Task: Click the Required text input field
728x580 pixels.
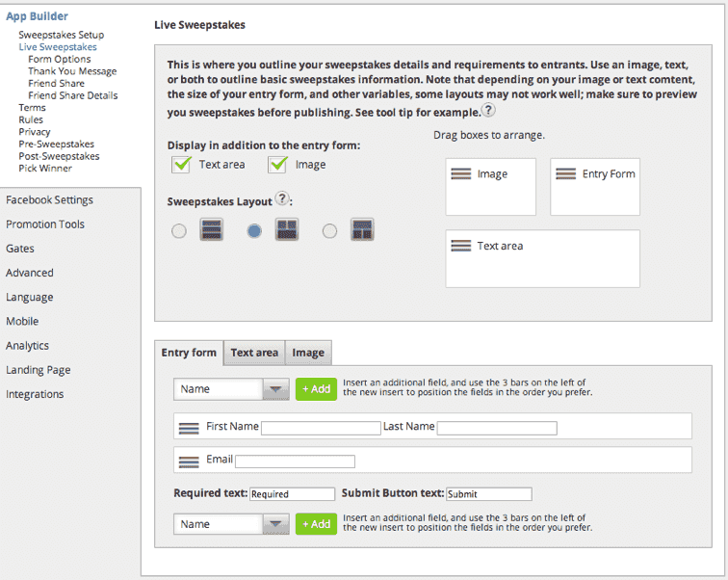Action: tap(292, 494)
